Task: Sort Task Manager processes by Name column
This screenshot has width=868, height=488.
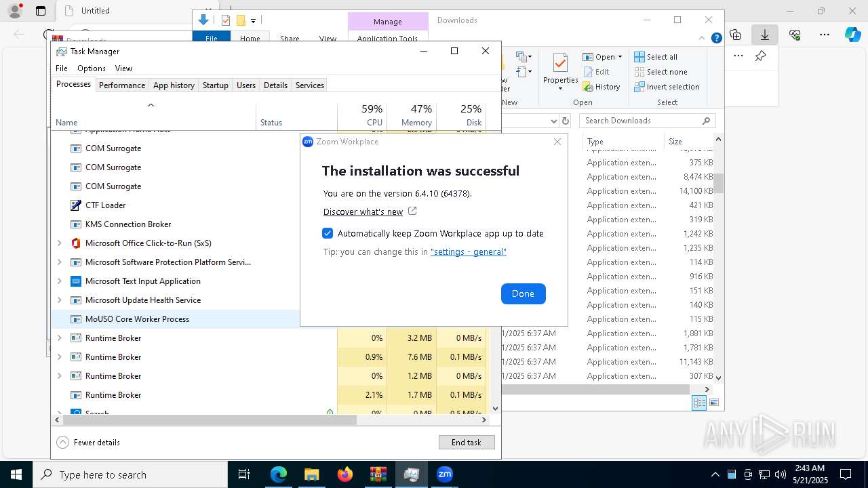Action: [154, 115]
